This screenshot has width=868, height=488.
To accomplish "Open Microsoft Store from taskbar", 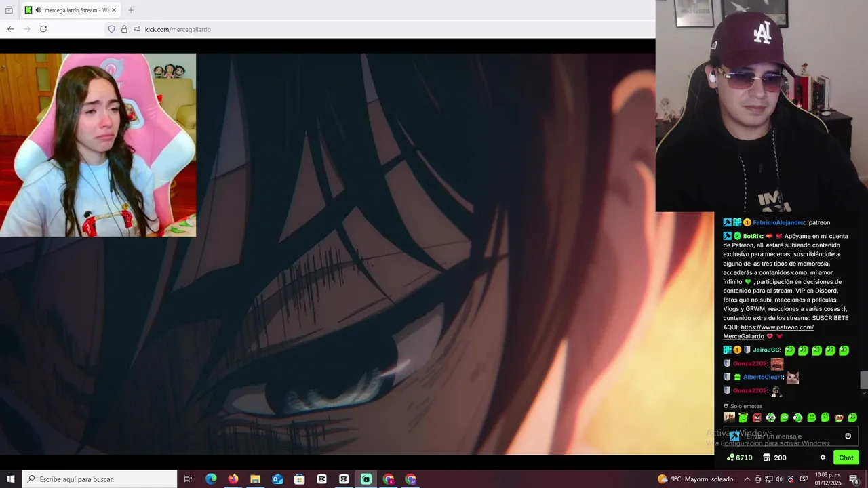I will (x=300, y=479).
